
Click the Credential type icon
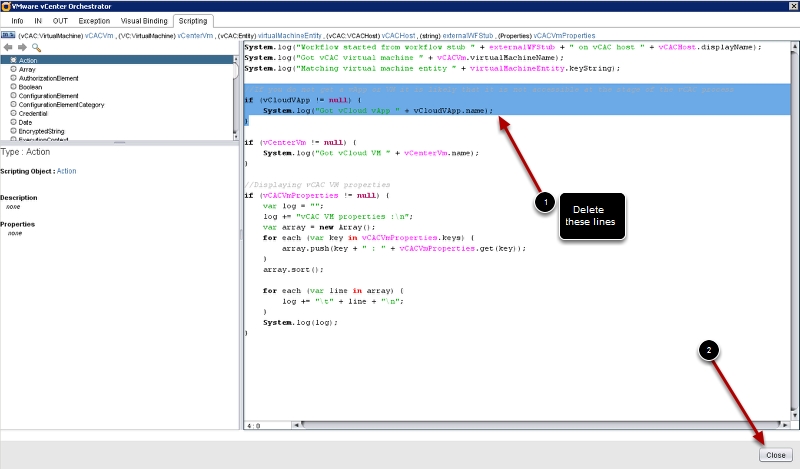coord(13,113)
